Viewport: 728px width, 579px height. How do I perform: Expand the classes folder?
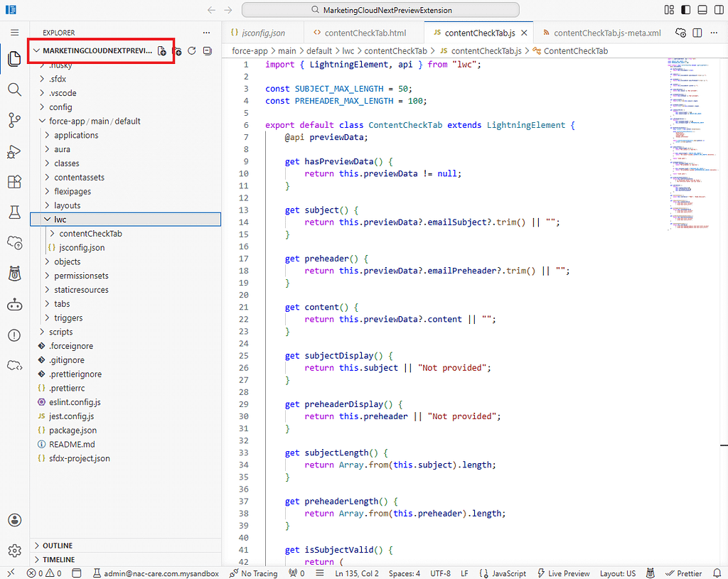coord(66,163)
